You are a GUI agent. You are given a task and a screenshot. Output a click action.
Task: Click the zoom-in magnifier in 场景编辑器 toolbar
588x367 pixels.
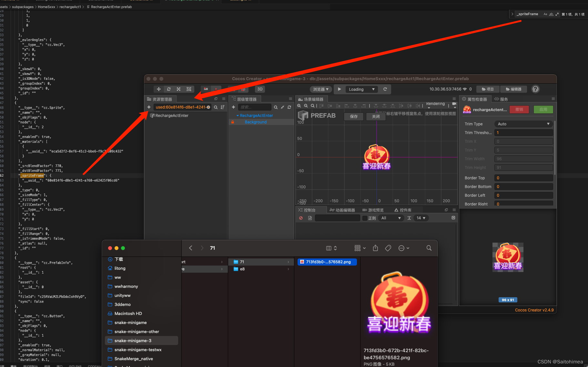[x=299, y=106]
